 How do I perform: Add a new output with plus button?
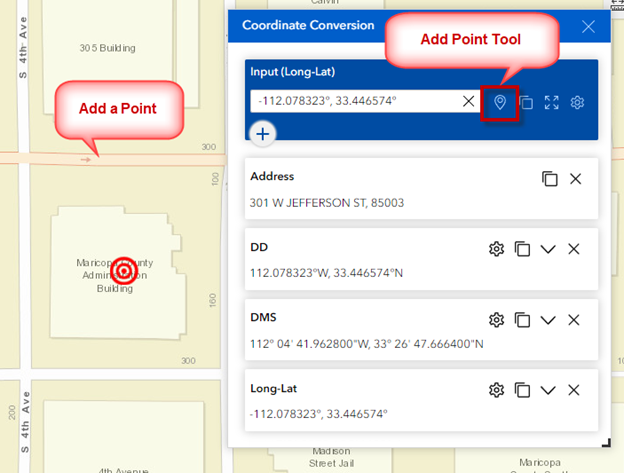pos(263,134)
